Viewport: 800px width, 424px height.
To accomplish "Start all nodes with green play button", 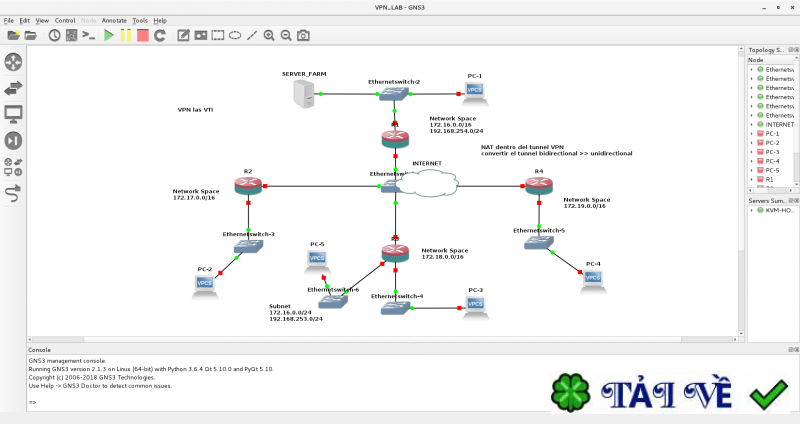I will pos(109,35).
